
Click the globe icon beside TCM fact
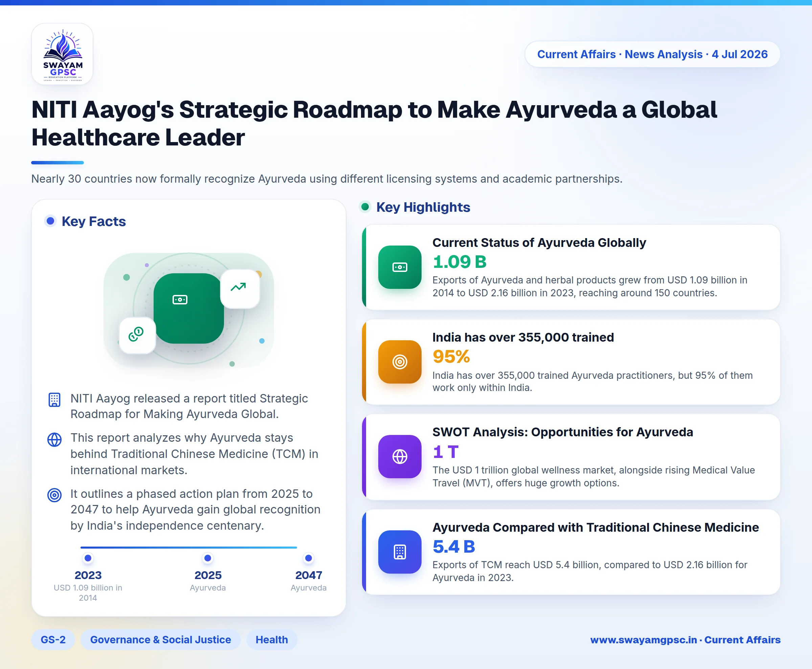point(54,439)
